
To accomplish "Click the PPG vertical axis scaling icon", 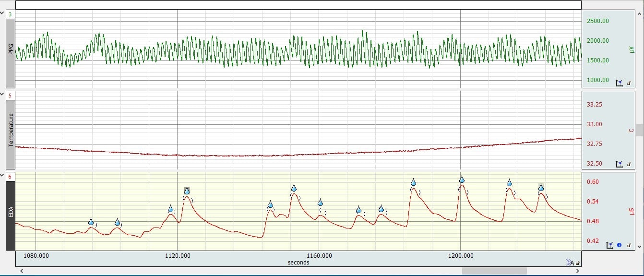I will (619, 83).
